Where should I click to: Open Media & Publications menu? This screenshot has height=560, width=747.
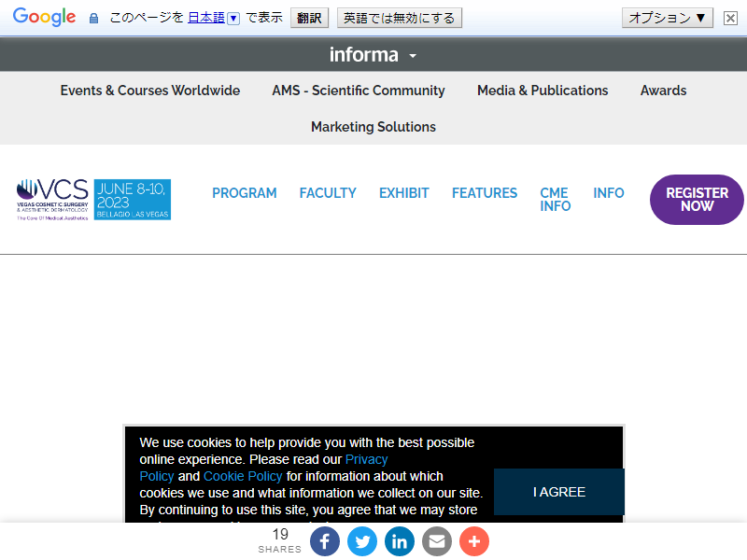tap(543, 91)
